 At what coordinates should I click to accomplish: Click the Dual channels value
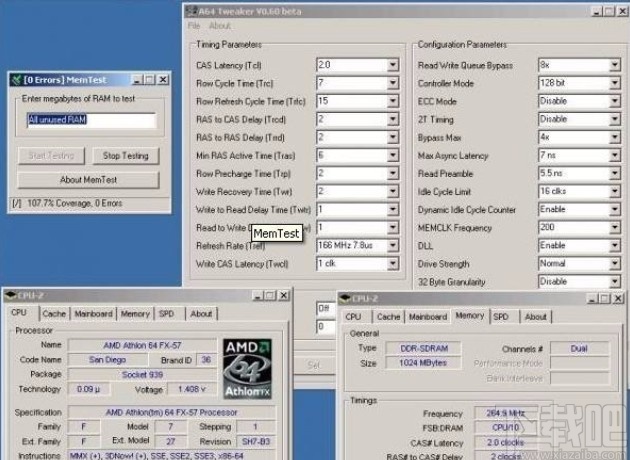coord(579,348)
